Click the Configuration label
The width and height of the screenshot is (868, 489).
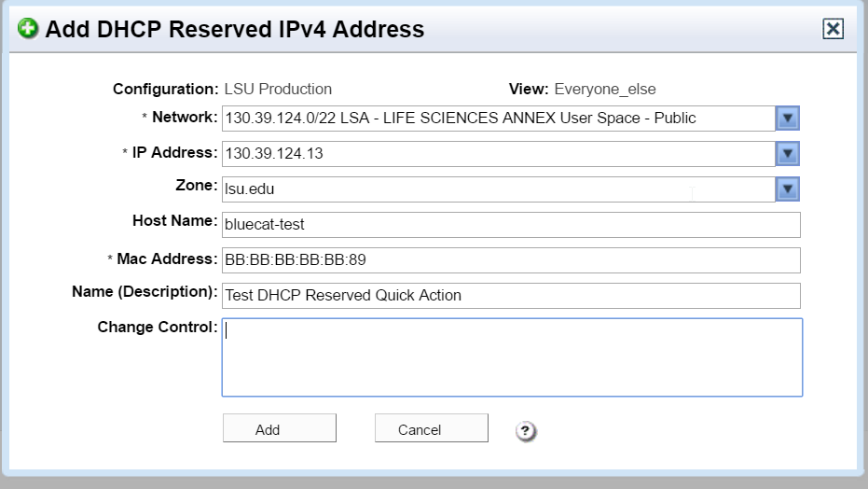tap(166, 90)
